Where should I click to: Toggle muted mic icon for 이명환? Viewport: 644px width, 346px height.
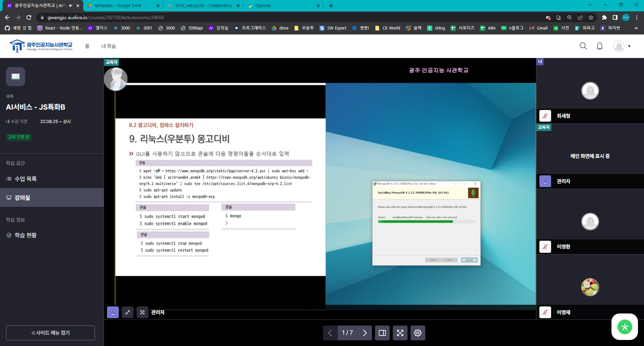click(545, 246)
